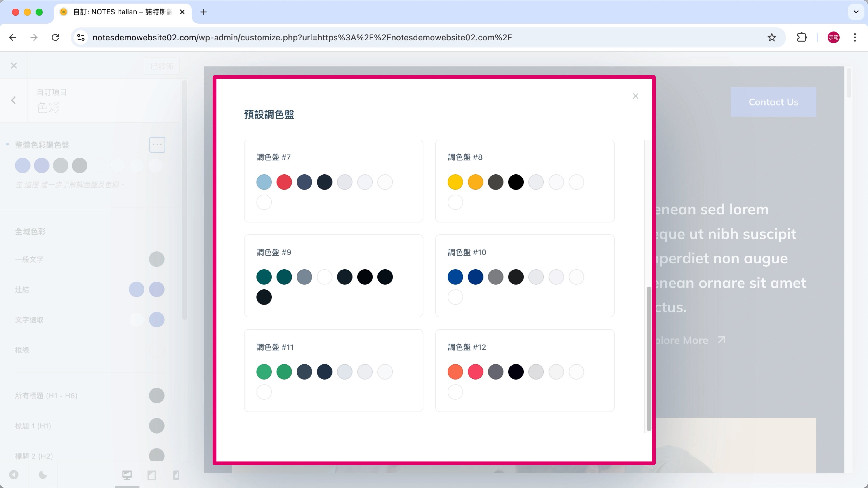This screenshot has width=868, height=488.
Task: Click the browser reload icon
Action: click(x=56, y=37)
